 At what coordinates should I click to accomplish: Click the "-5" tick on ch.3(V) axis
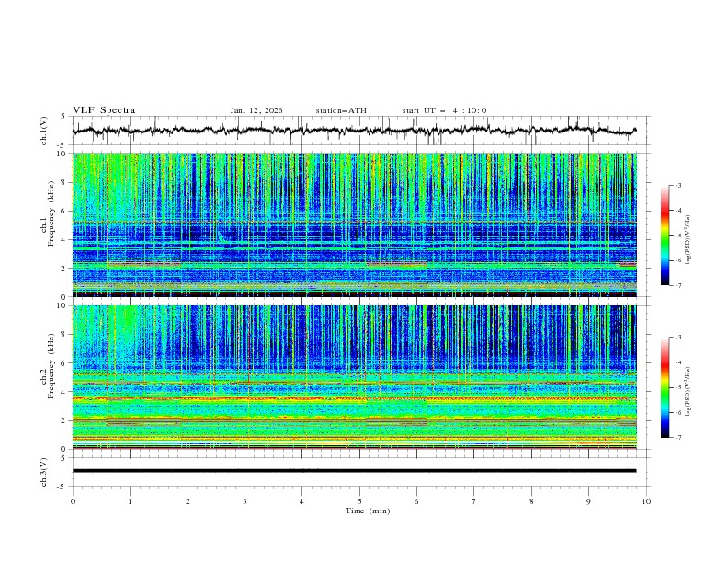pyautogui.click(x=63, y=487)
